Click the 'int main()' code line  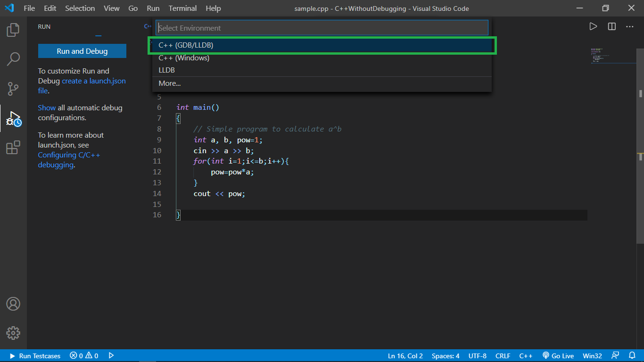coord(198,107)
